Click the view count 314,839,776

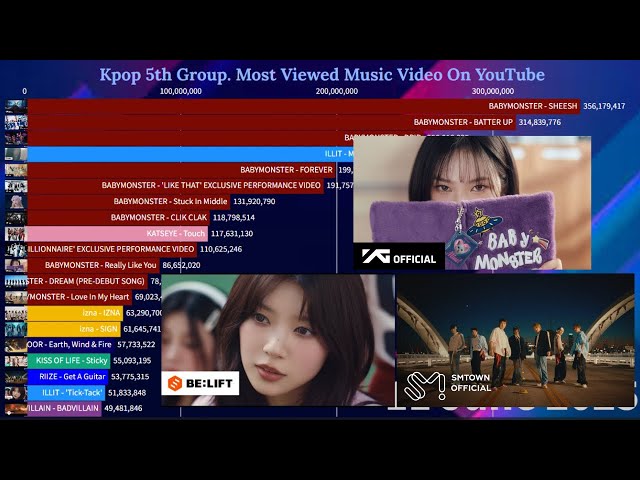tap(540, 122)
